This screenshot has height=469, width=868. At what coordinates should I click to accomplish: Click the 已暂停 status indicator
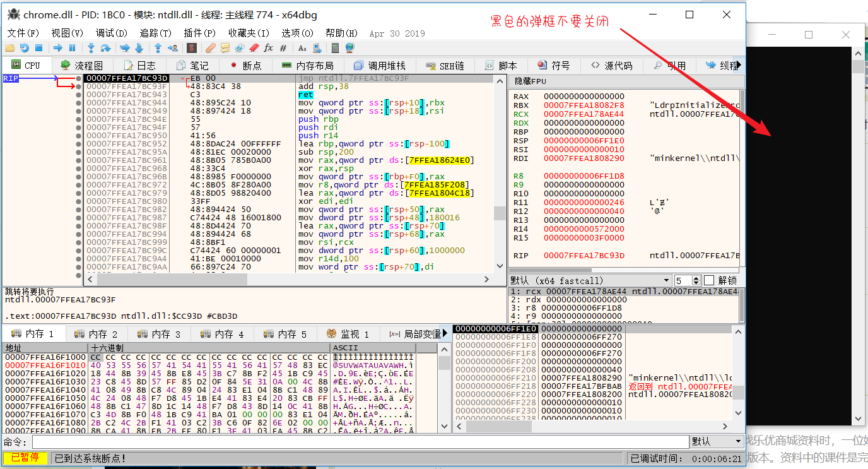coord(25,458)
